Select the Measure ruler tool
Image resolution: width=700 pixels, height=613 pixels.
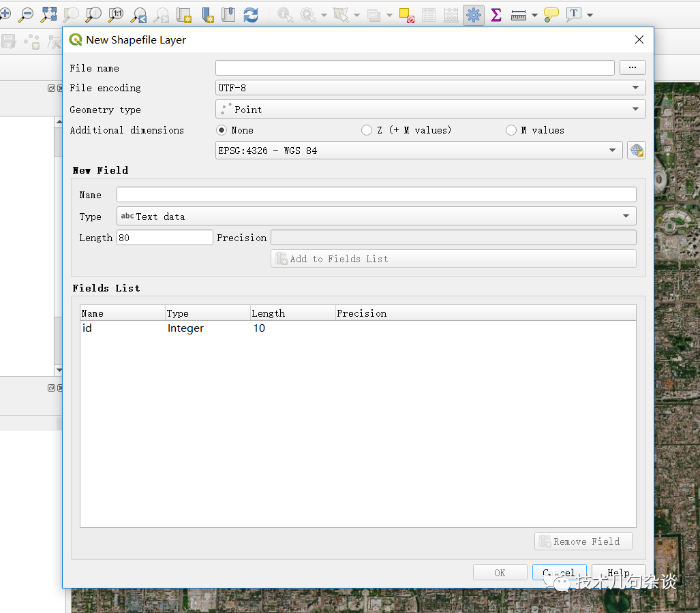point(518,14)
